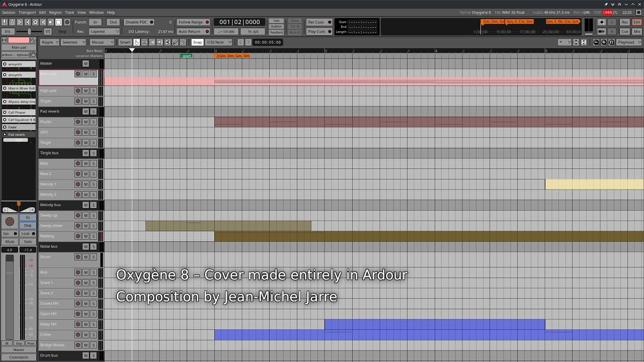Click the MIDI input icon beside ardour keyboard
Image resolution: width=644 pixels, height=362 pixels.
33,55
